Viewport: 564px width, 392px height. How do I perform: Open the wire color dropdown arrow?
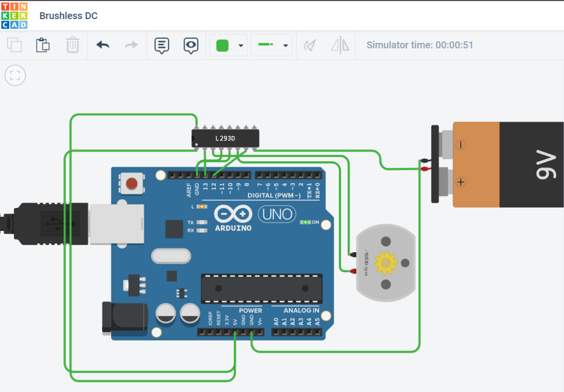point(241,46)
